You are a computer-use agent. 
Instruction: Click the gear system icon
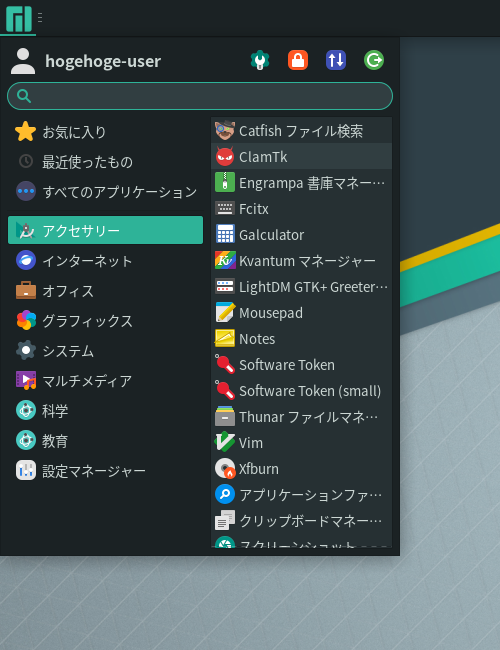pos(26,350)
